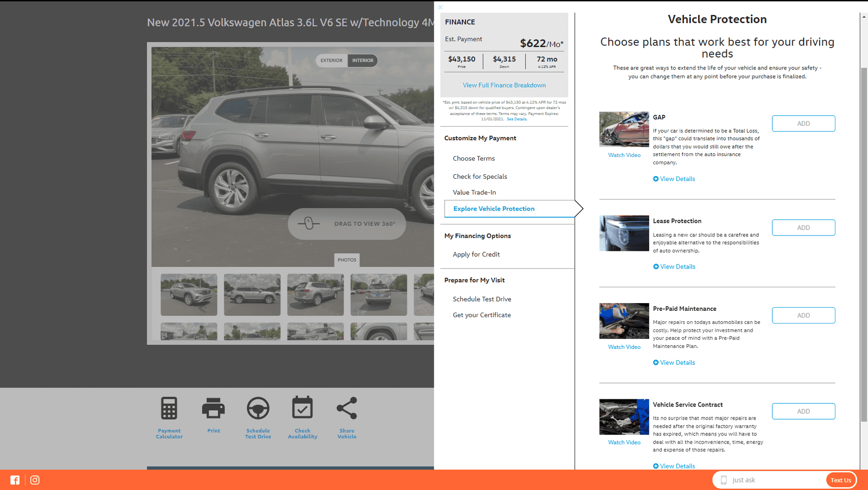Watch the Vehicle Service Contract video

click(624, 442)
